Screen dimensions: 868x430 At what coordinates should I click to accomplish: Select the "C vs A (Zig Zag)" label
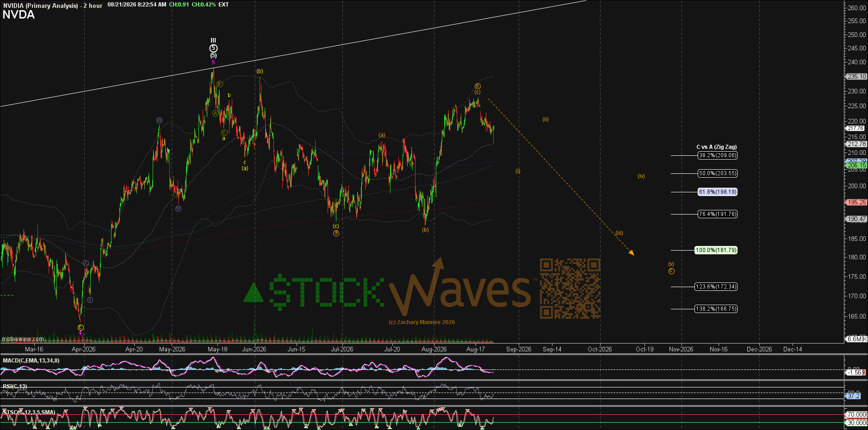[x=717, y=147]
